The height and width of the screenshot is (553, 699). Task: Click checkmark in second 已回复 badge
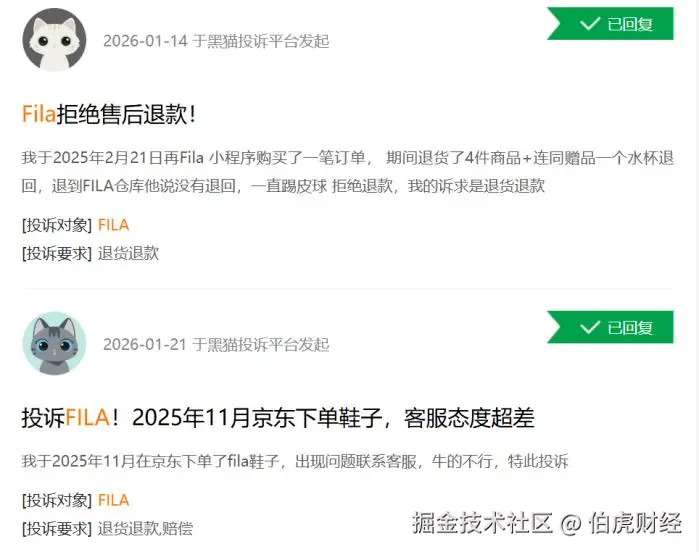pos(590,327)
